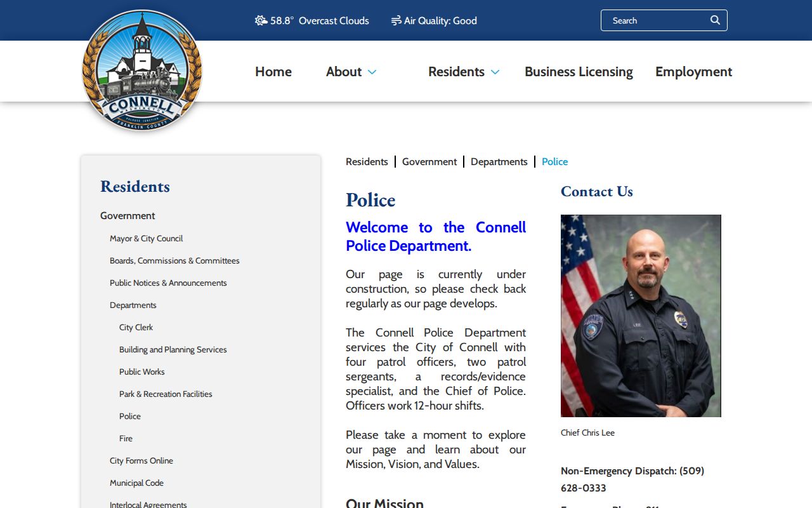Click the Police breadcrumb link

click(x=554, y=162)
